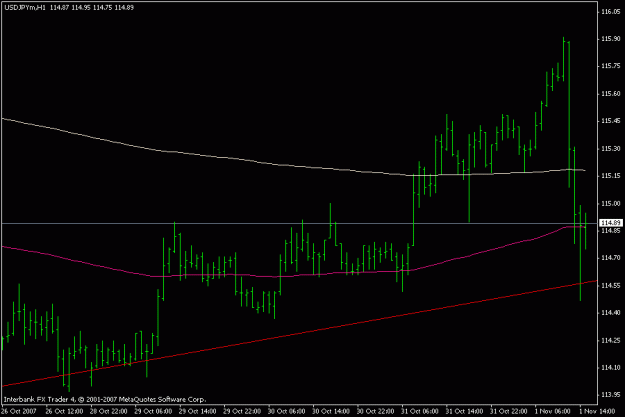Screen dimensions: 625x417
Task: Click the 31 Oct 06:00 time label
Action: (x=421, y=411)
